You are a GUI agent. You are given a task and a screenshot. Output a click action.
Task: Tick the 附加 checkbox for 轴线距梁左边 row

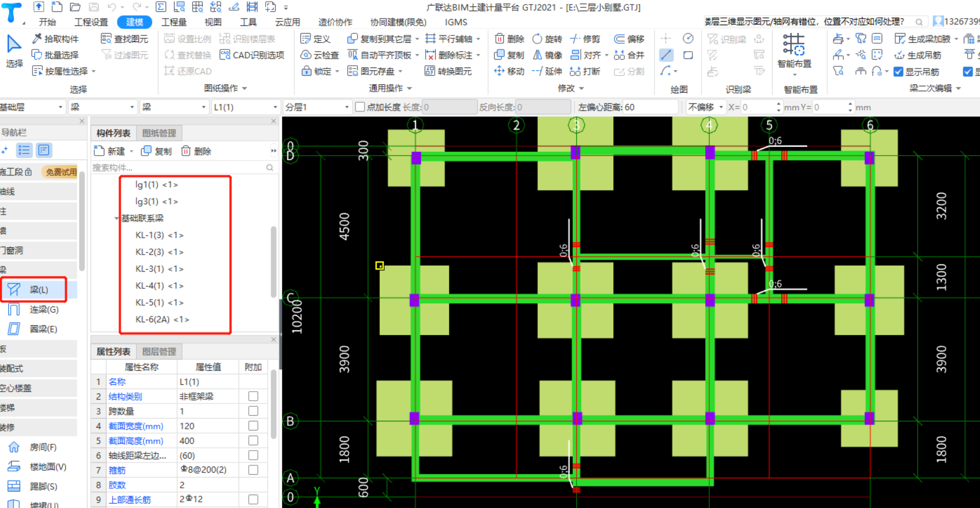click(x=253, y=455)
